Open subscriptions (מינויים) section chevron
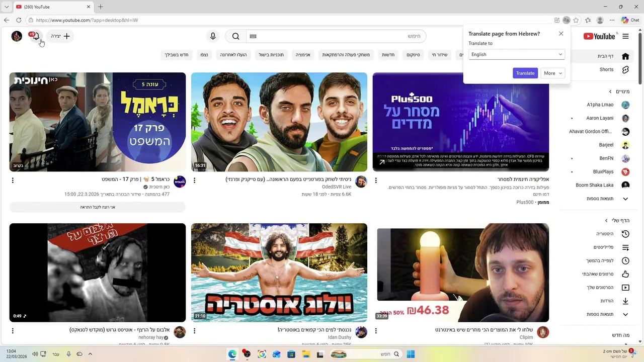 [610, 92]
